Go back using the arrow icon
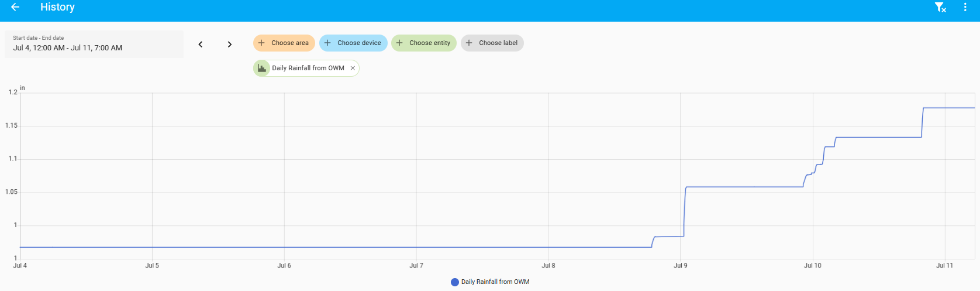Viewport: 980px width, 291px height. click(x=15, y=7)
